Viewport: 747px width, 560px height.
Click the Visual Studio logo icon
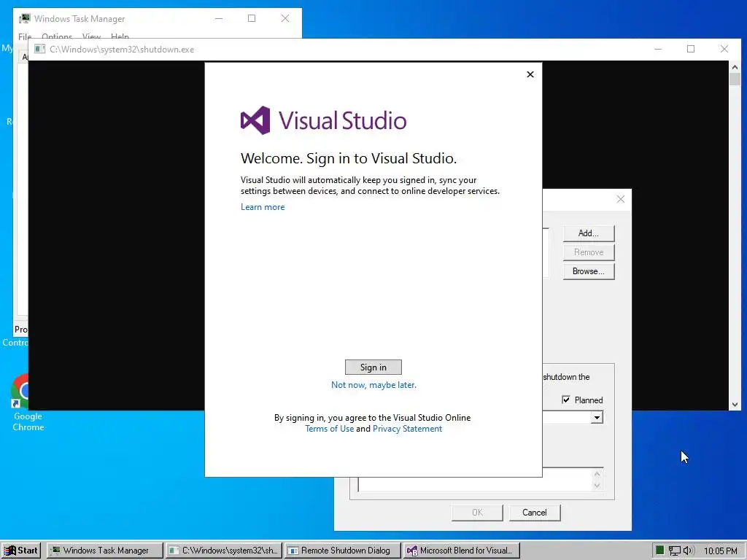pyautogui.click(x=255, y=120)
